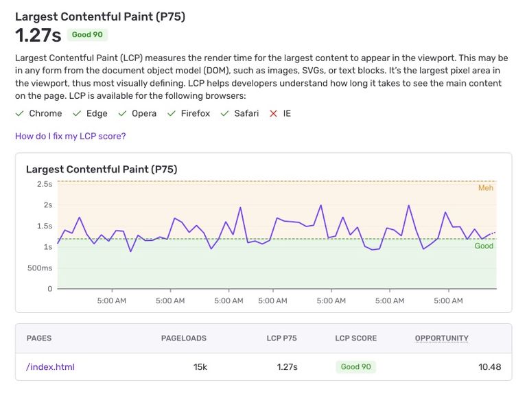Click the PAGES column header
Screen dimensions: 527x420
pyautogui.click(x=39, y=338)
